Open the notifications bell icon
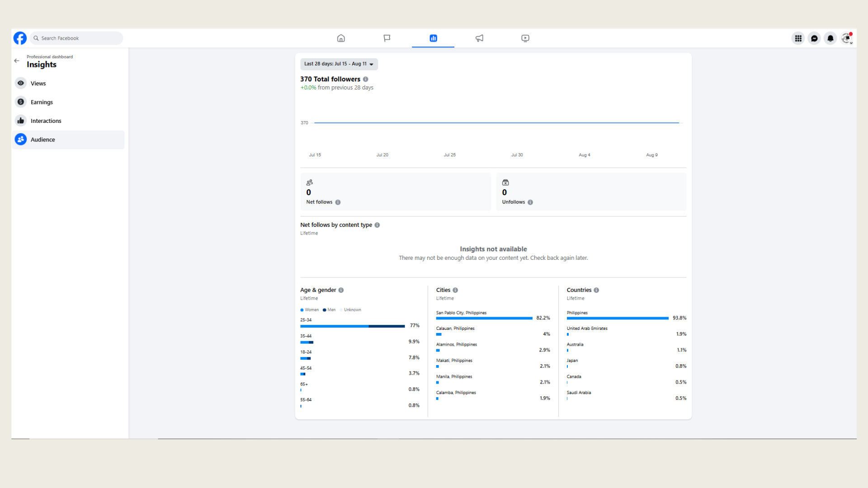This screenshot has height=488, width=868. coord(830,38)
